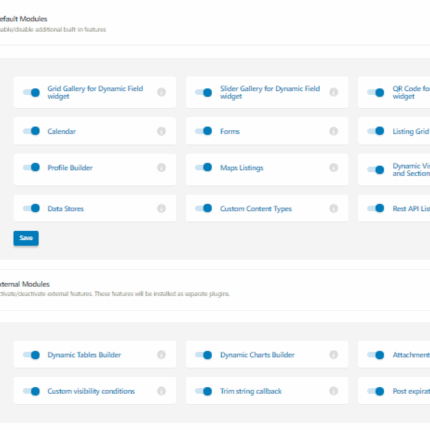Click info icon beside Slider Gallery module

(334, 92)
